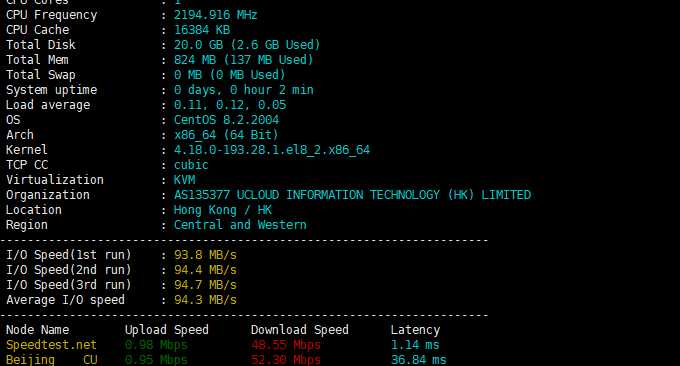680x366 pixels.
Task: Select the Beijing CU node name
Action: (52, 360)
